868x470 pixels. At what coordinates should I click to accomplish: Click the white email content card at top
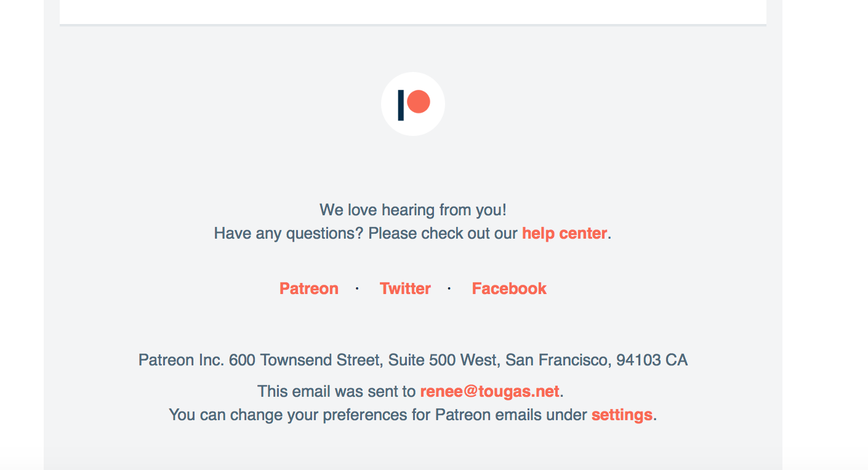[413, 12]
